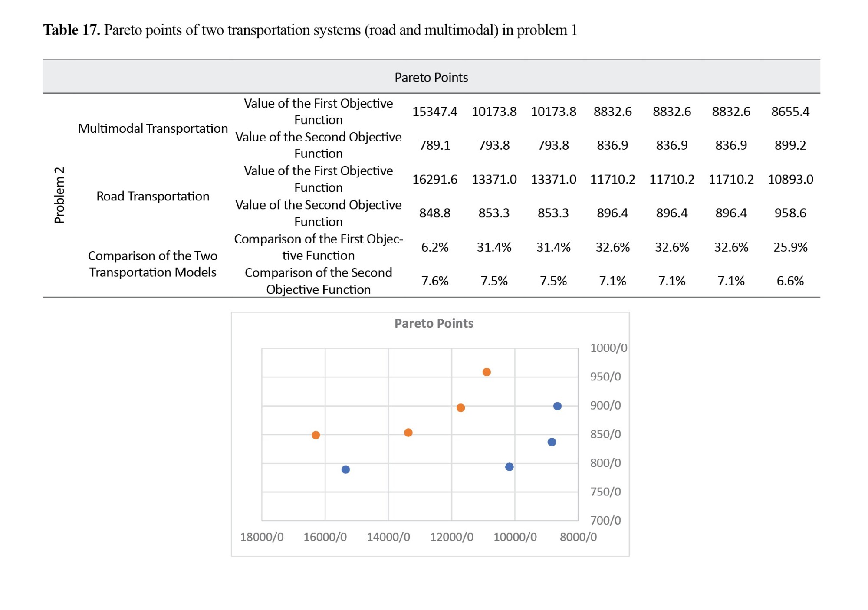868x610 pixels.
Task: Select the rotated Problem 2 label
Action: pos(59,195)
